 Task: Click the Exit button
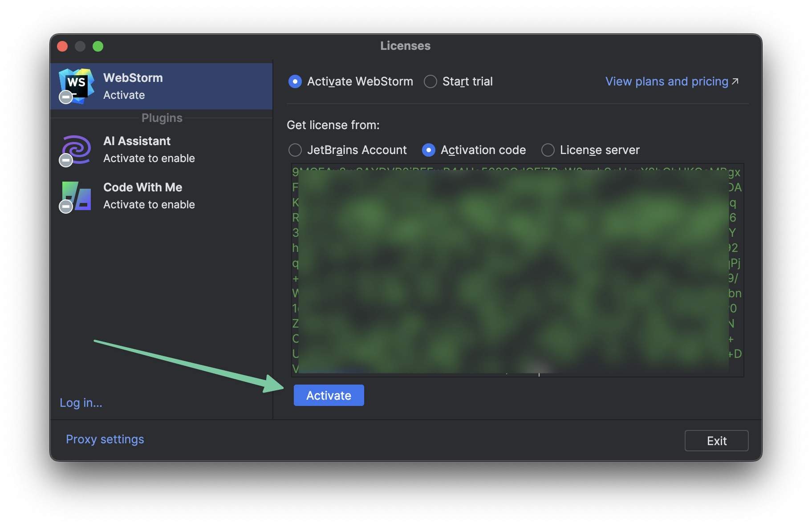pos(716,441)
